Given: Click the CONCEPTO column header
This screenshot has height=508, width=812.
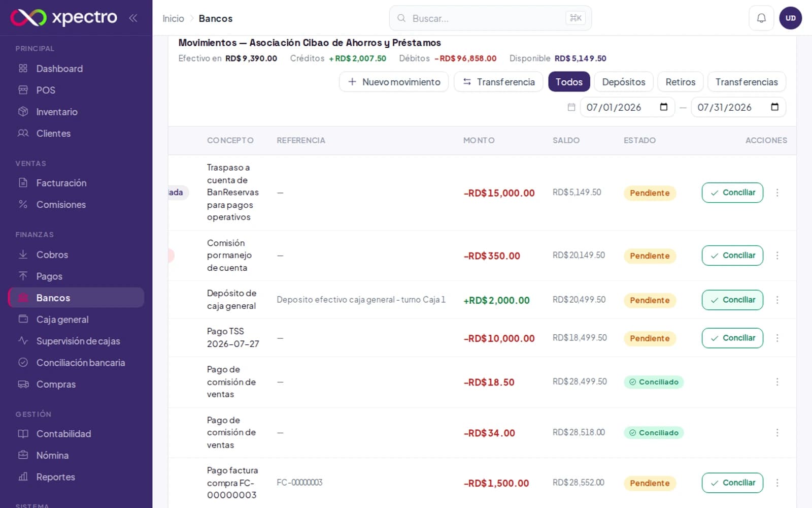Looking at the screenshot, I should [x=230, y=140].
